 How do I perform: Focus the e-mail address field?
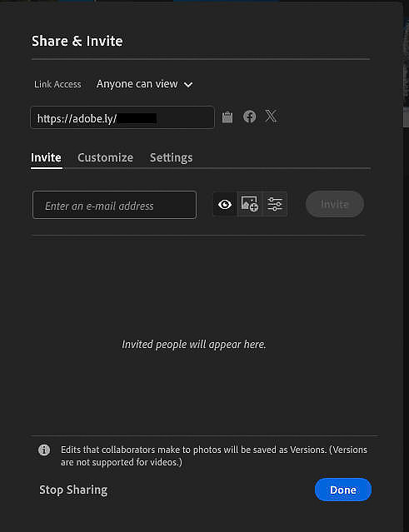(x=114, y=205)
